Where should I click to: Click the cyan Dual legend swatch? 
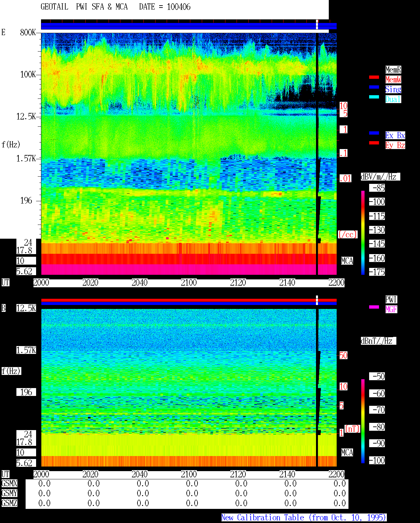(x=374, y=97)
